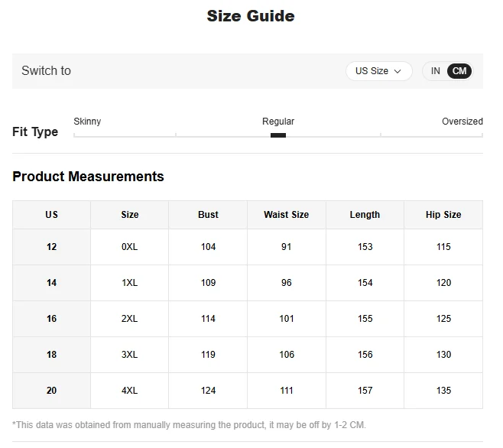Click the US column header
503x448 pixels.
(52, 215)
